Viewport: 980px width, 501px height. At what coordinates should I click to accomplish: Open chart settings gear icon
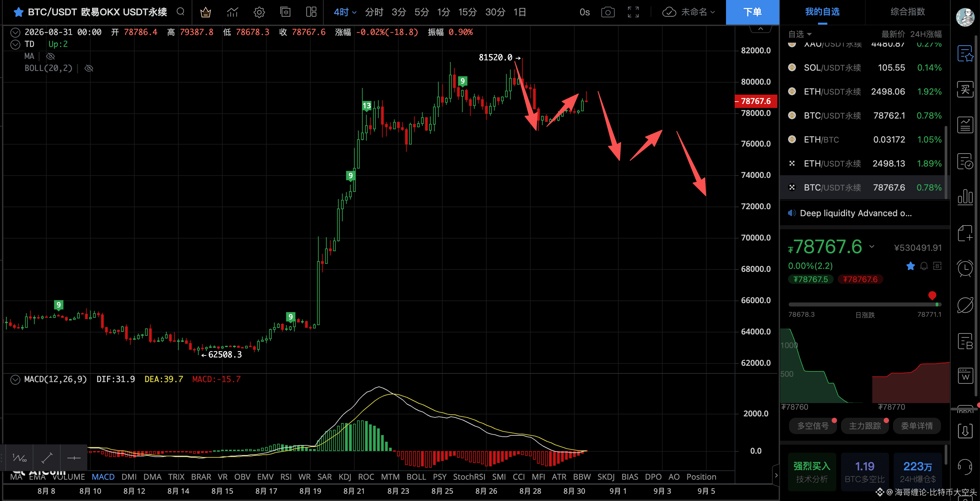click(259, 12)
